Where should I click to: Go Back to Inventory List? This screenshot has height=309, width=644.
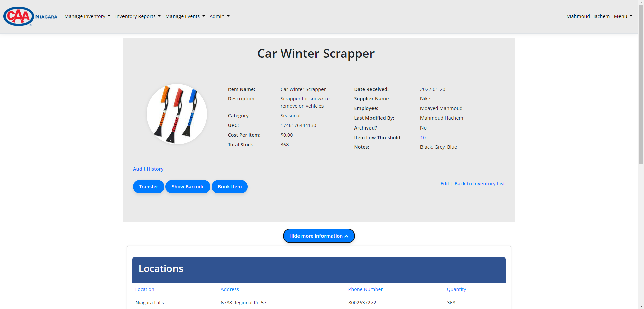tap(480, 184)
